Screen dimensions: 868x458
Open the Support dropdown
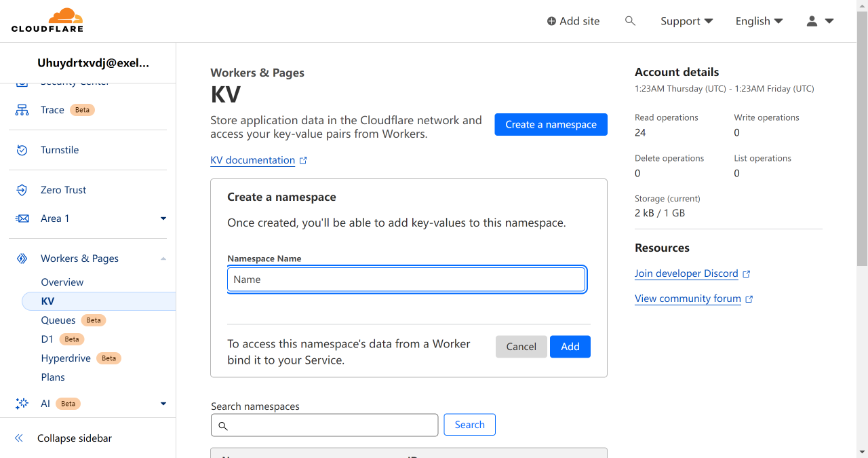[687, 21]
